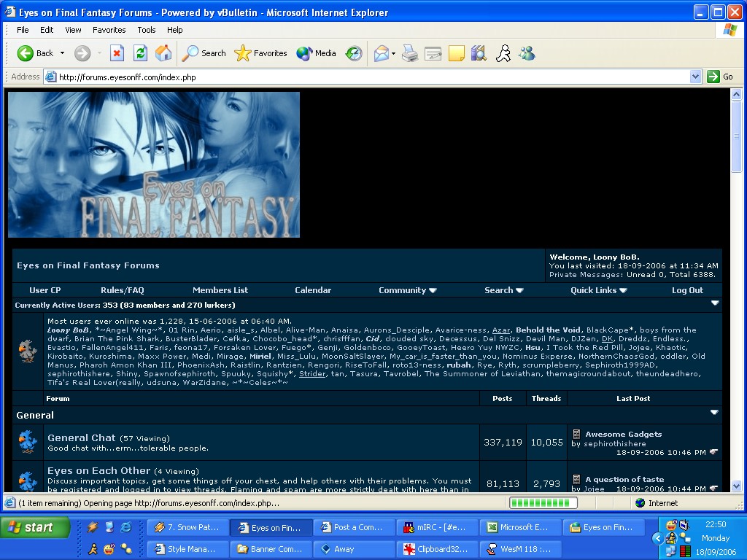Click the scroll down arrow of the page
This screenshot has height=560, width=747.
737,486
